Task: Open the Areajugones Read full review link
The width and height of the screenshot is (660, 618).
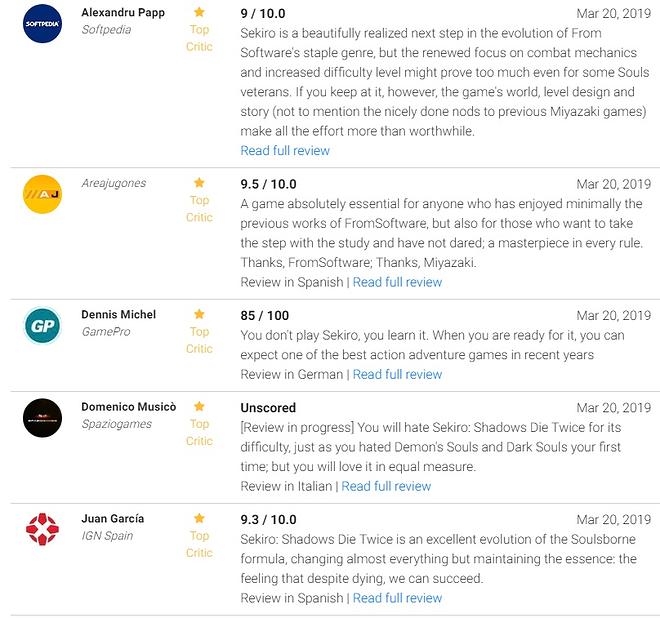Action: (397, 282)
